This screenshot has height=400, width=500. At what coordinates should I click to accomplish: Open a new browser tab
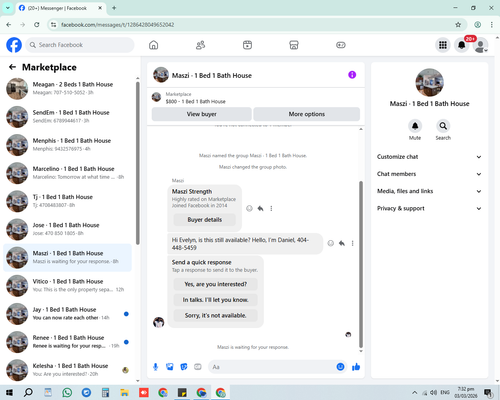pos(114,8)
